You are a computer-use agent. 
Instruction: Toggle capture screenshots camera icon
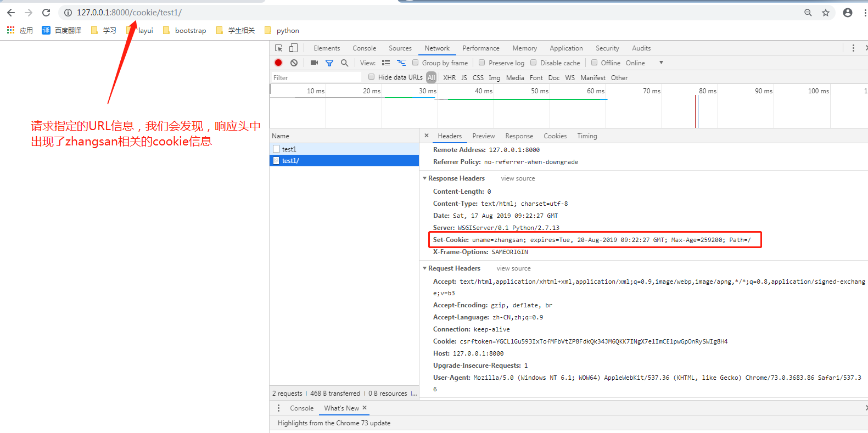coord(314,63)
